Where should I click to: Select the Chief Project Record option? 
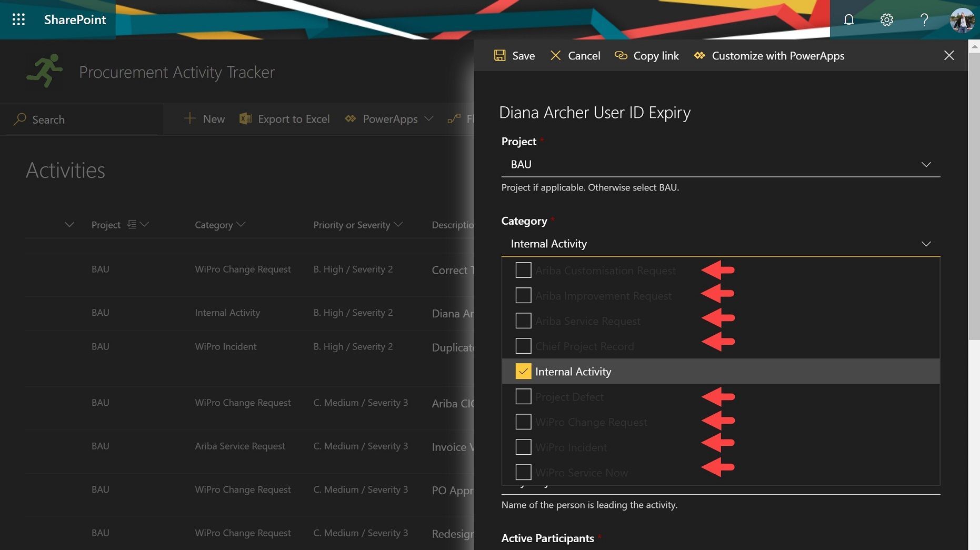[523, 346]
